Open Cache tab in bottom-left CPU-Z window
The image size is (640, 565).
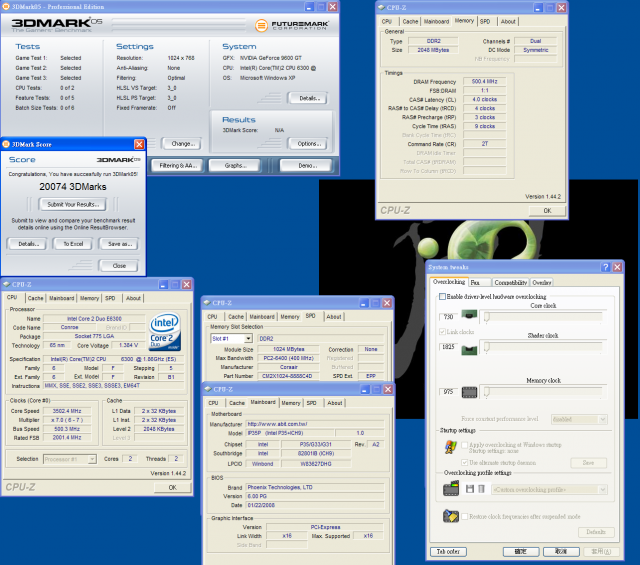36,298
